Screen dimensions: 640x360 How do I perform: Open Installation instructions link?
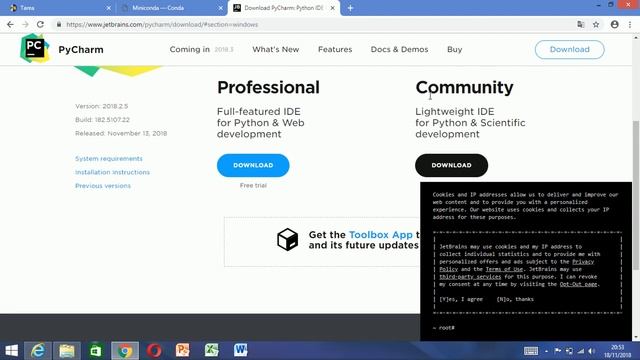[x=112, y=172]
